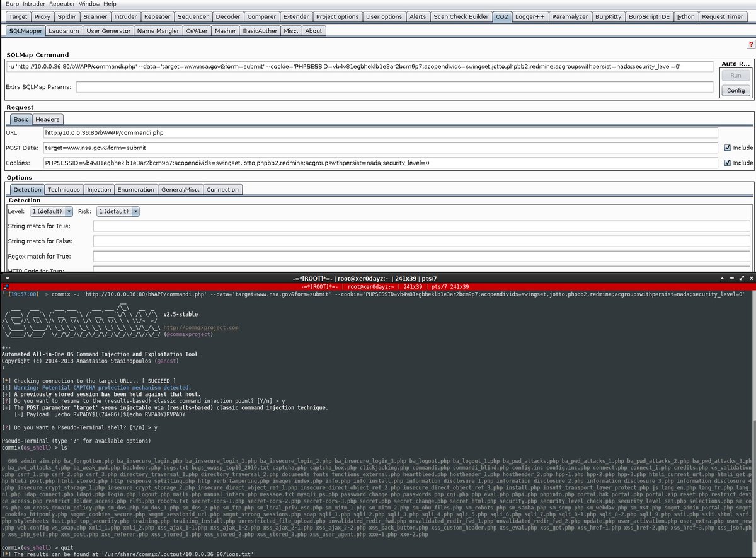Screen dimensions: 756x558
Task: Focus the Regex match for True field
Action: click(x=421, y=257)
